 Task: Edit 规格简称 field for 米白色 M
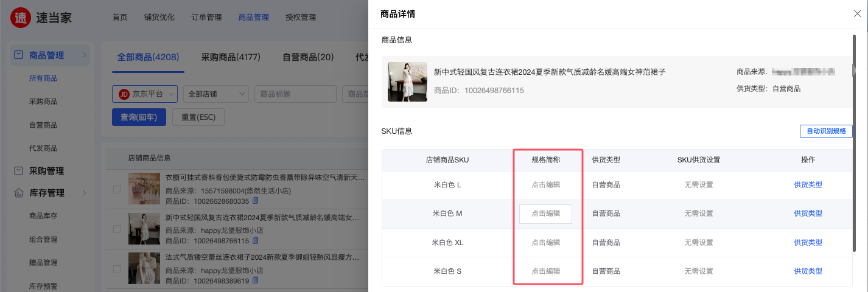545,214
